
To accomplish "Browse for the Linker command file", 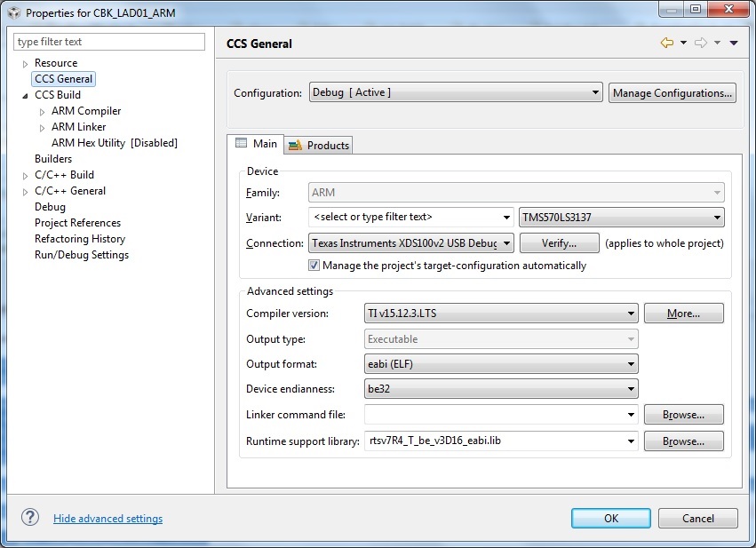I will tap(683, 415).
